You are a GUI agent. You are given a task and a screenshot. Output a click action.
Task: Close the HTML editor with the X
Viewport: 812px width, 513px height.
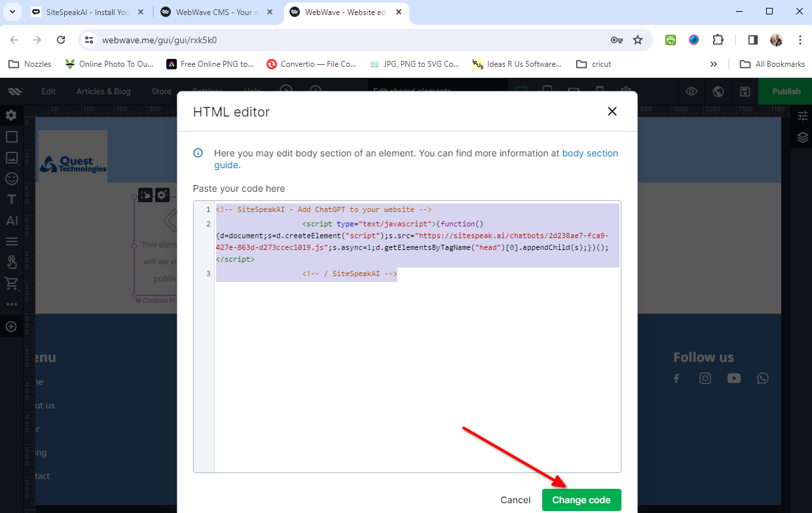(612, 111)
